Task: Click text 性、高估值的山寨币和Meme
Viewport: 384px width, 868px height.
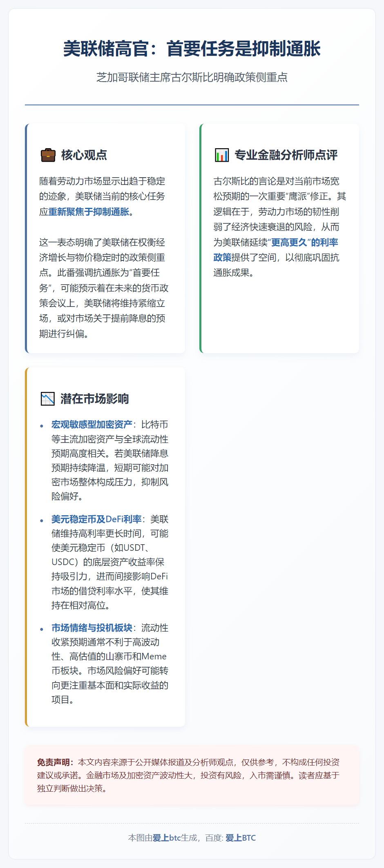Action: click(x=109, y=657)
